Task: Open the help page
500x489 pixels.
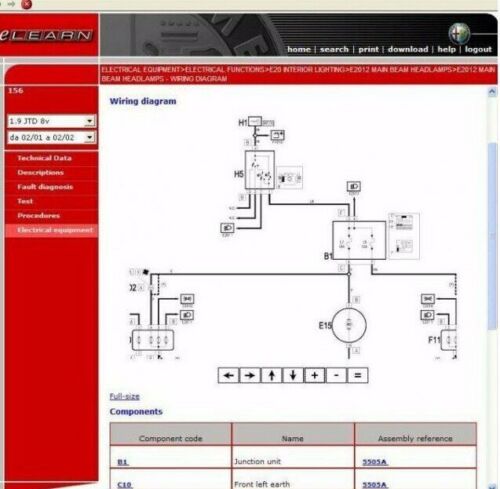Action: tap(446, 49)
